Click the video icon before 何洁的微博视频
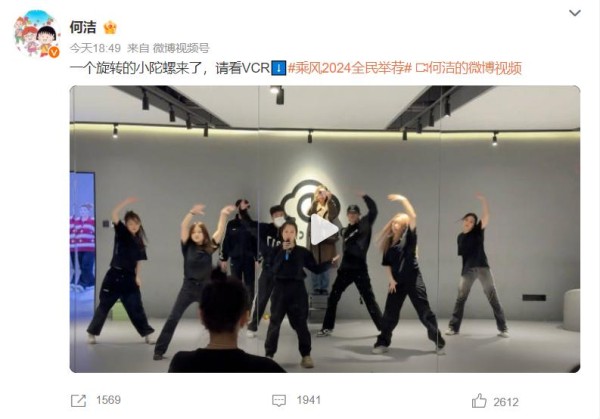Image resolution: width=600 pixels, height=419 pixels. (421, 68)
